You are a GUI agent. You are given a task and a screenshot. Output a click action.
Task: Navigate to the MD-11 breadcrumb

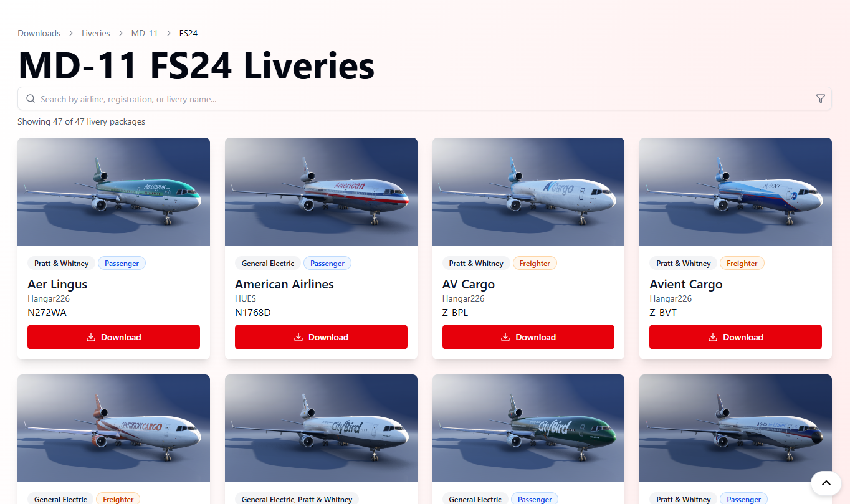145,33
